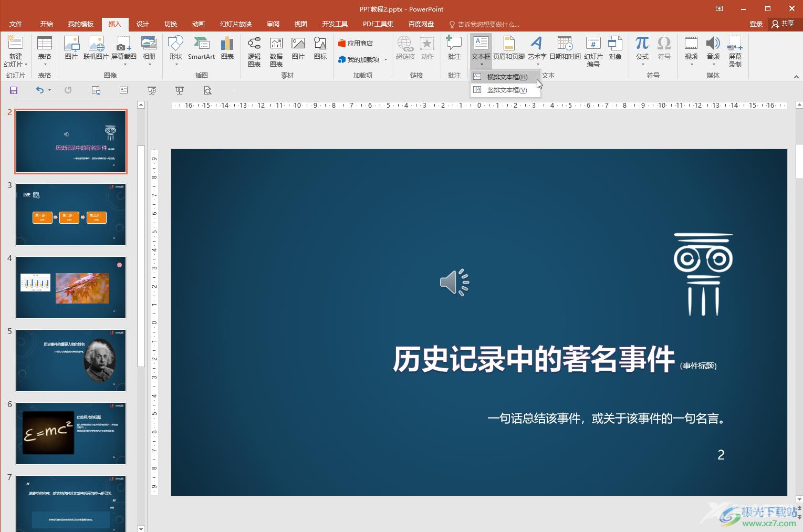This screenshot has width=803, height=532.
Task: Select slide 5 thumbnail with Einstein portrait
Action: click(x=71, y=360)
